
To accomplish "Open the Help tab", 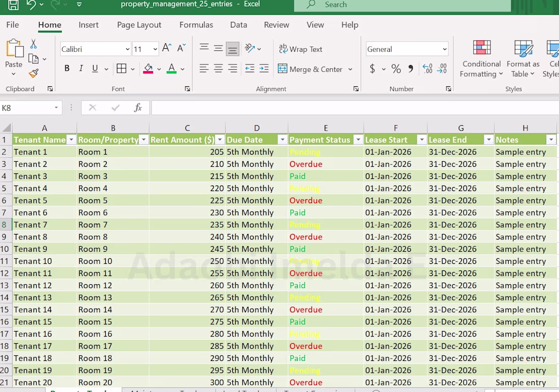I will [350, 24].
